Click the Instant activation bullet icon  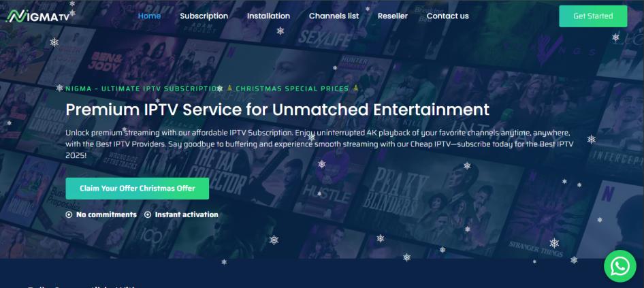pyautogui.click(x=148, y=214)
